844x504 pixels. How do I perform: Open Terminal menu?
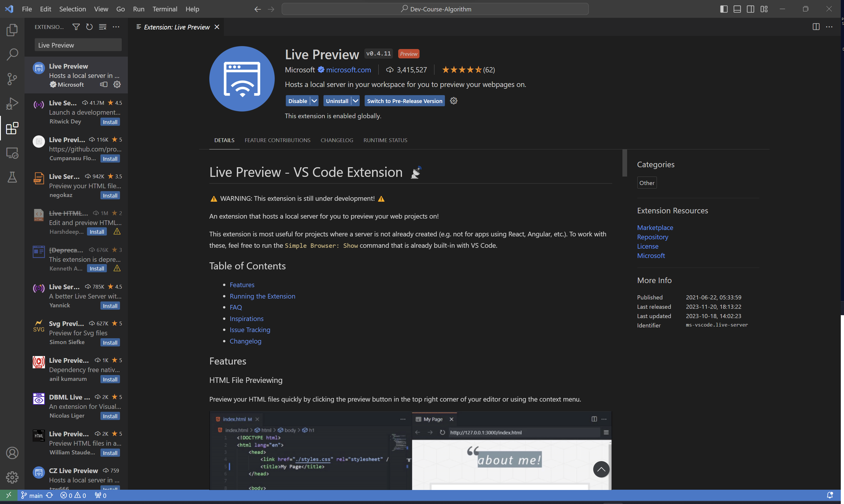(x=165, y=9)
